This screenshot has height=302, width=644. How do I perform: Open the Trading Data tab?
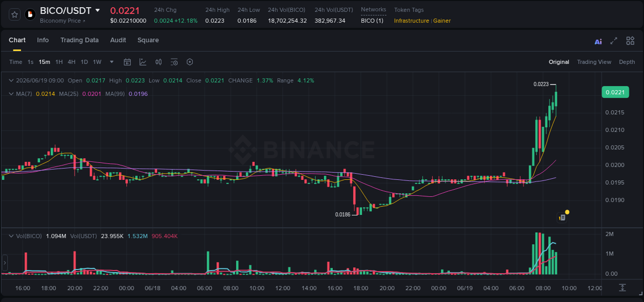click(79, 40)
